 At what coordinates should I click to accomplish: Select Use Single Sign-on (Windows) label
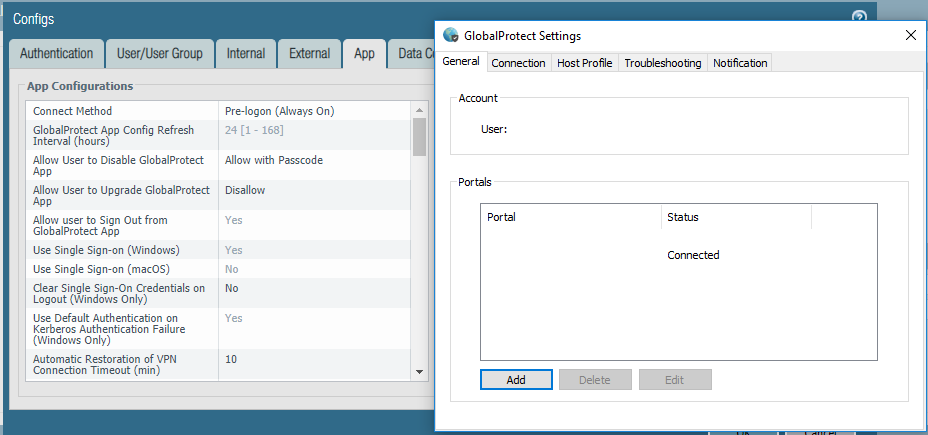coord(106,250)
